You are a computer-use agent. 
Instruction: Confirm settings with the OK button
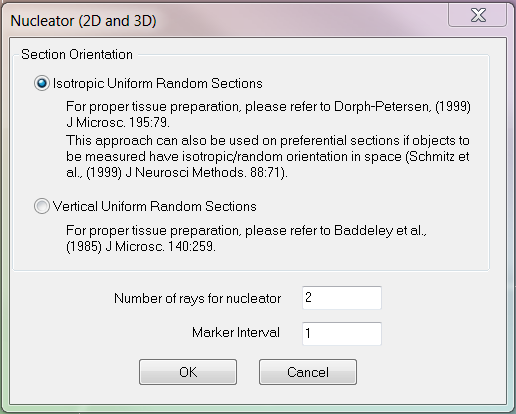tap(188, 372)
